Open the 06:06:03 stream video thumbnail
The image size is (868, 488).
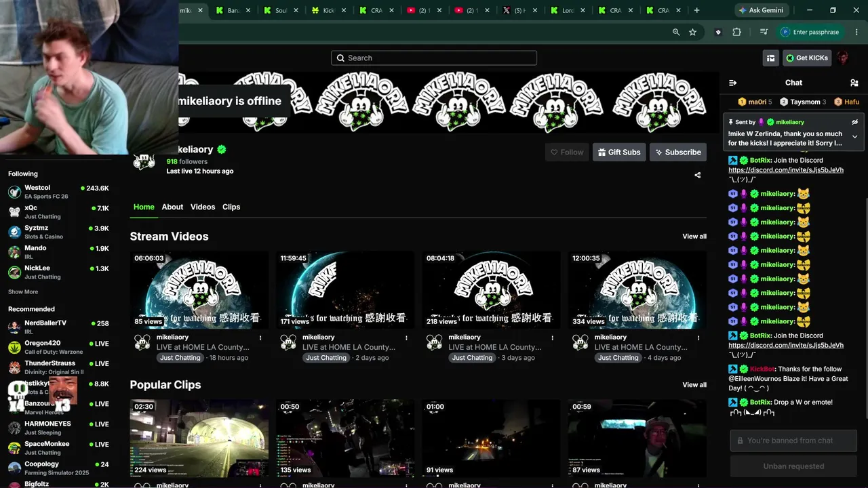(x=199, y=290)
